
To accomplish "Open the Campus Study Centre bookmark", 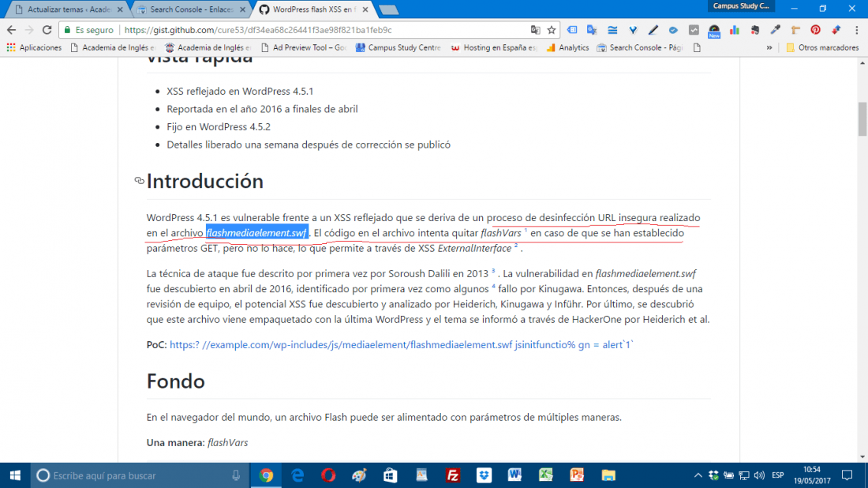I will pyautogui.click(x=398, y=47).
